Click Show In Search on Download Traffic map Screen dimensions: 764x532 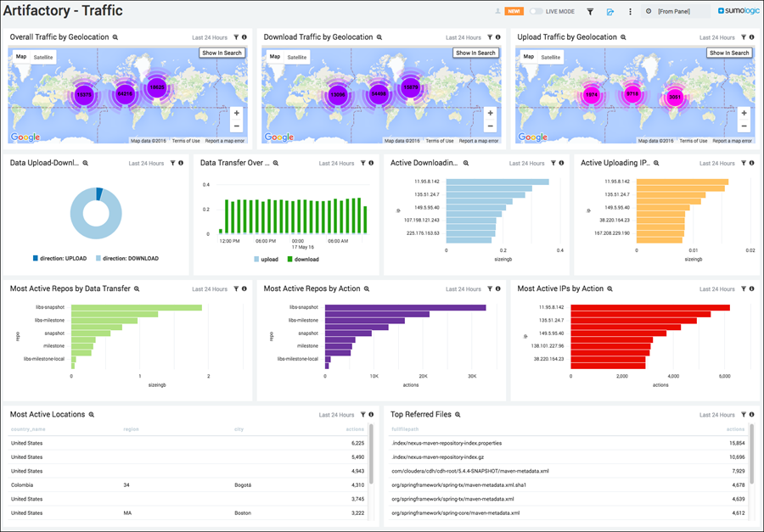(x=475, y=53)
